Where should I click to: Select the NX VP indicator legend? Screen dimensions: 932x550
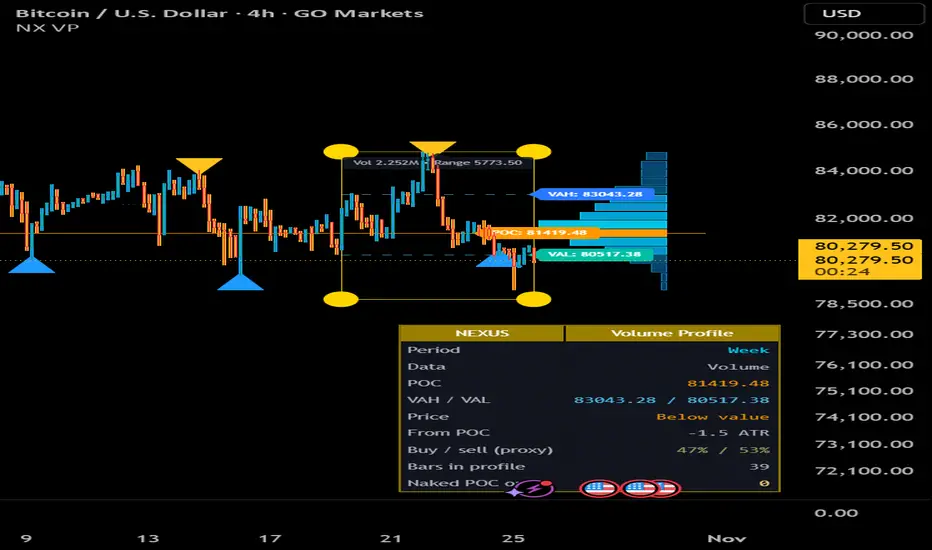[47, 28]
